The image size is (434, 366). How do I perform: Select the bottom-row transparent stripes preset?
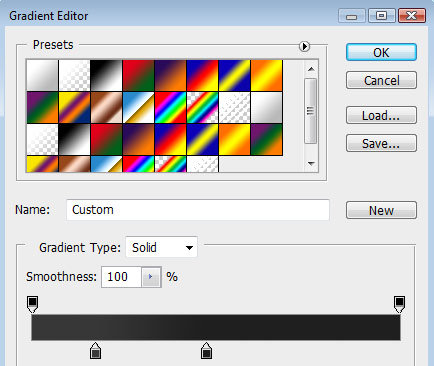(x=202, y=164)
